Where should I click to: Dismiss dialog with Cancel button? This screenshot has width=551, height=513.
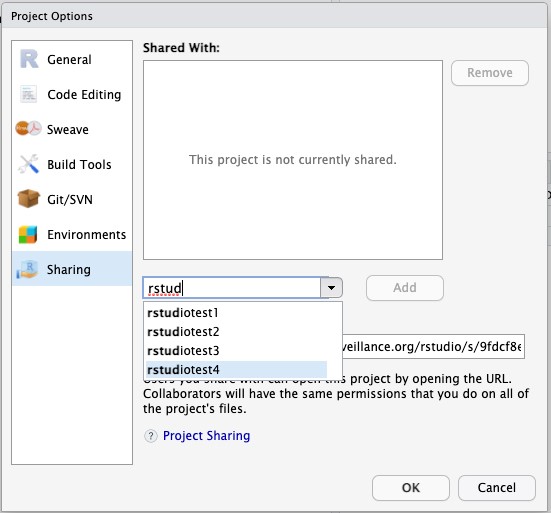point(497,488)
